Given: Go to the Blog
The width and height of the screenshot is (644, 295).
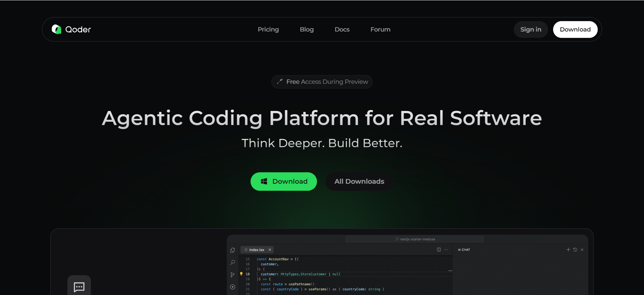Looking at the screenshot, I should pos(307,29).
